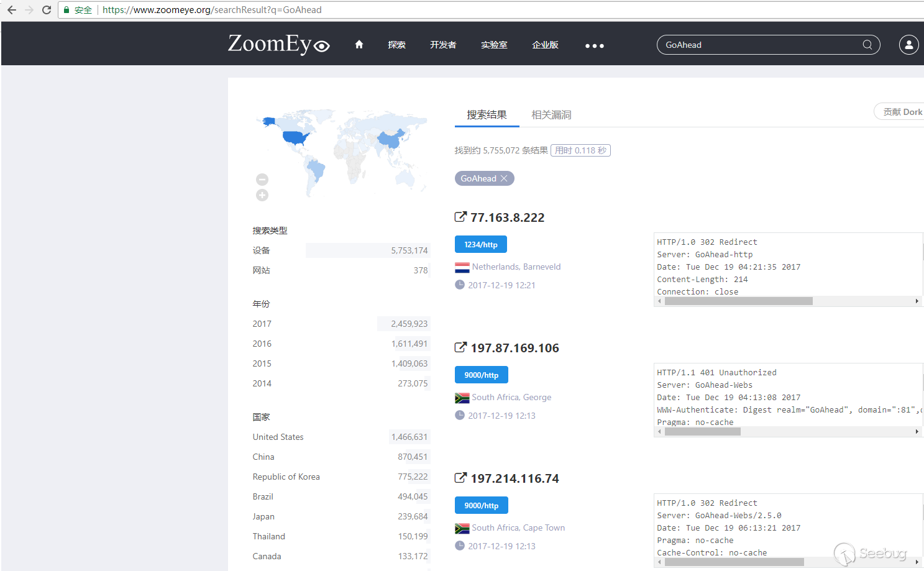The height and width of the screenshot is (571, 924).
Task: Click the South Africa flag beside George
Action: click(x=462, y=398)
